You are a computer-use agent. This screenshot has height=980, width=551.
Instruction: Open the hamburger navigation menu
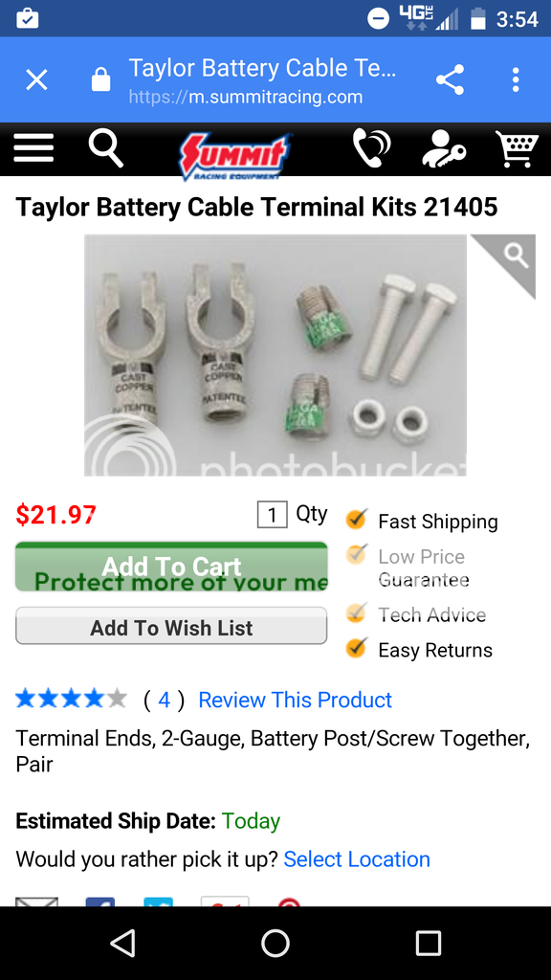pyautogui.click(x=33, y=148)
